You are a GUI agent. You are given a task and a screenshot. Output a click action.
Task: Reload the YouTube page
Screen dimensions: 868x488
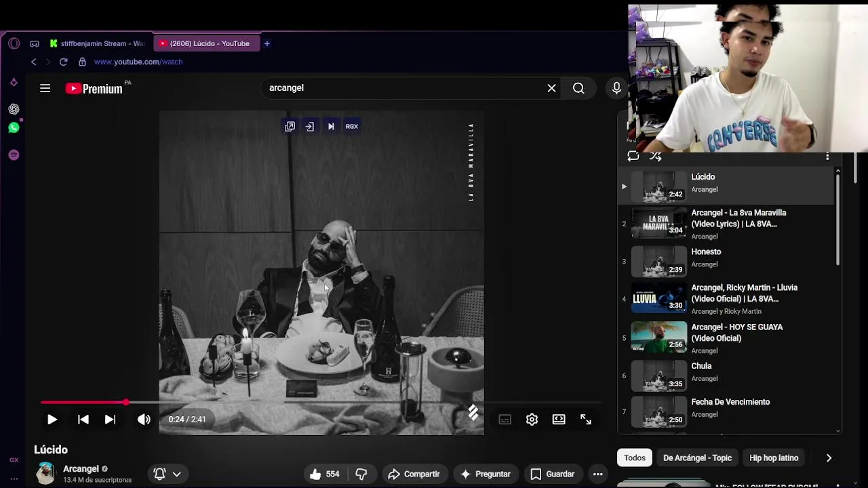click(x=63, y=62)
